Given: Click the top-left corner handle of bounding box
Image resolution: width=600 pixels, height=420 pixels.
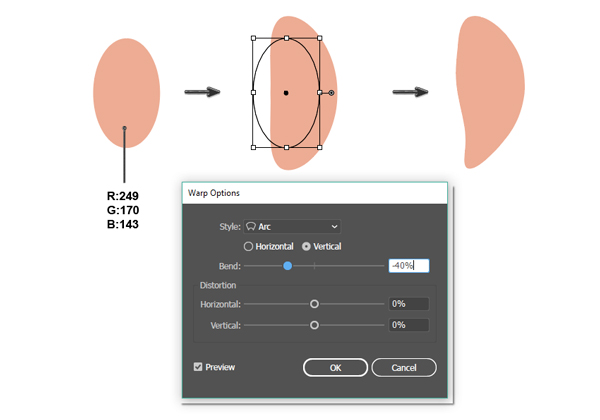Looking at the screenshot, I should pyautogui.click(x=253, y=38).
